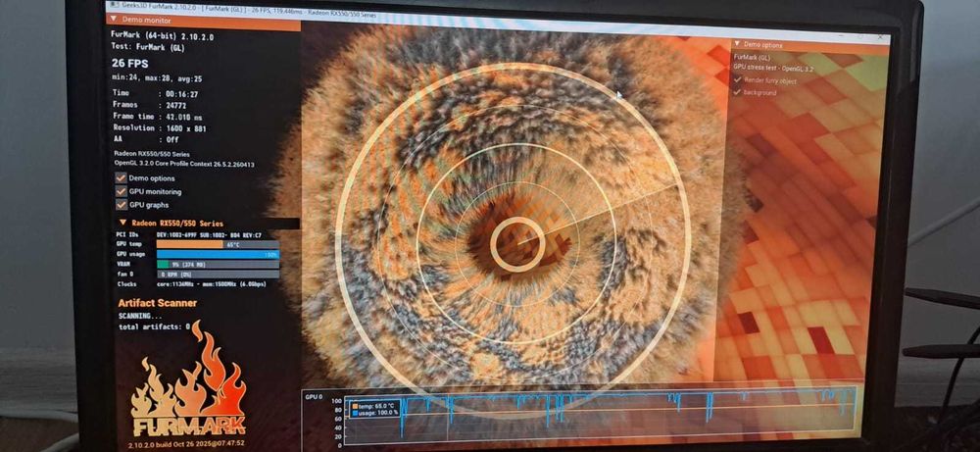Collapse the Radeon RX550/550 Series section
Image resolution: width=980 pixels, height=452 pixels.
[x=122, y=223]
